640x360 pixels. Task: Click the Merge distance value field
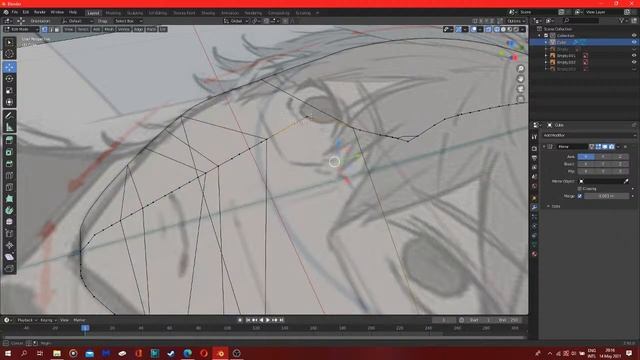tap(607, 196)
